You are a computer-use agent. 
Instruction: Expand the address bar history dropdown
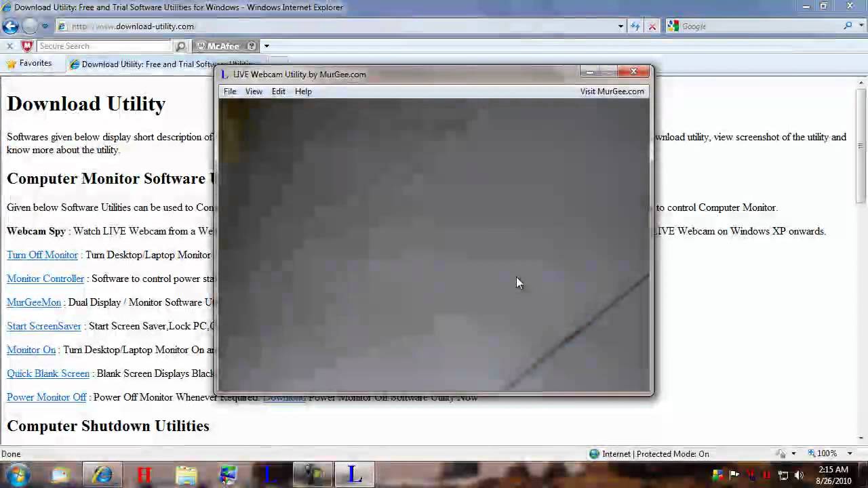620,26
